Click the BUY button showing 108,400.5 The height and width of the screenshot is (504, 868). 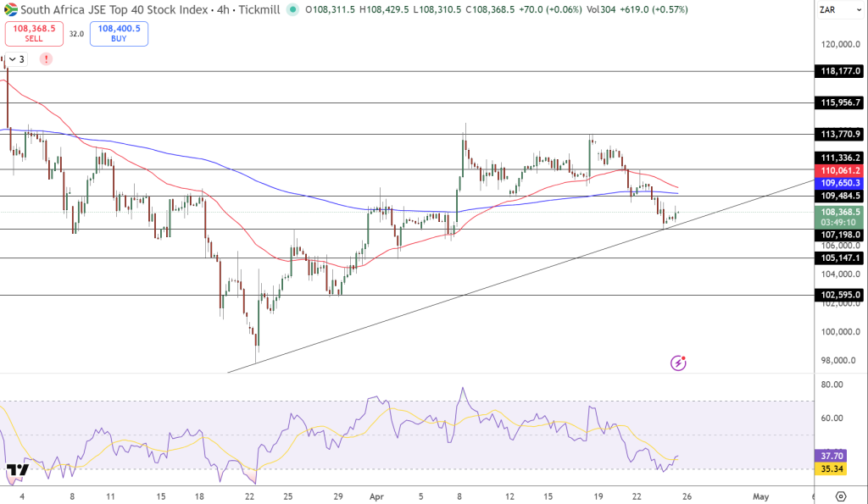119,32
